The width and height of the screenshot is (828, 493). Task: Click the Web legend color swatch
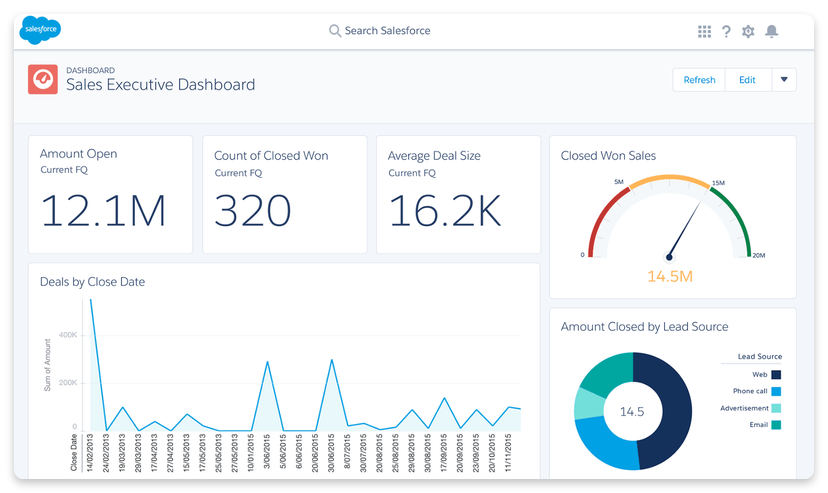(776, 375)
